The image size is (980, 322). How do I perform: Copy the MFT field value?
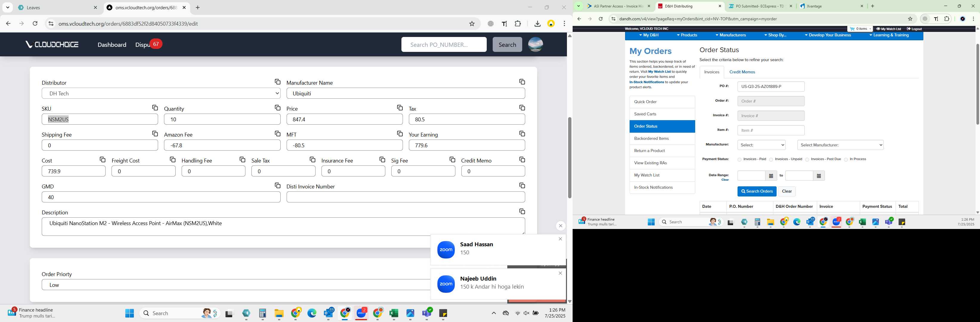pos(399,134)
